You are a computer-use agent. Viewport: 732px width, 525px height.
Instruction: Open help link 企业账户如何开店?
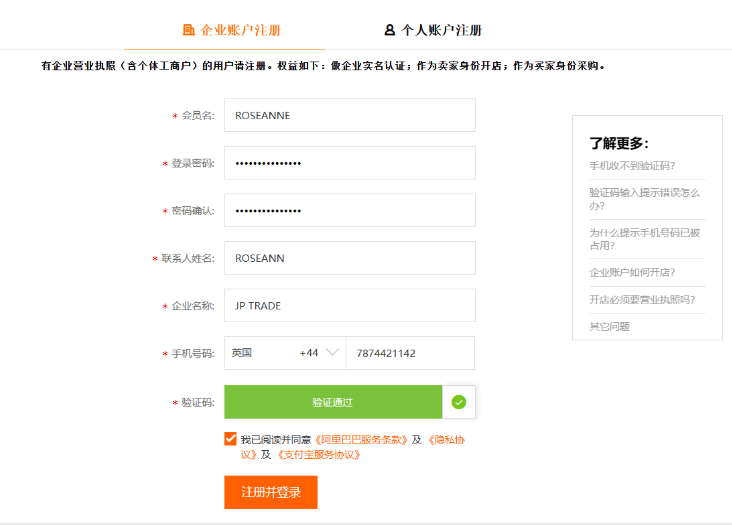[x=632, y=272]
